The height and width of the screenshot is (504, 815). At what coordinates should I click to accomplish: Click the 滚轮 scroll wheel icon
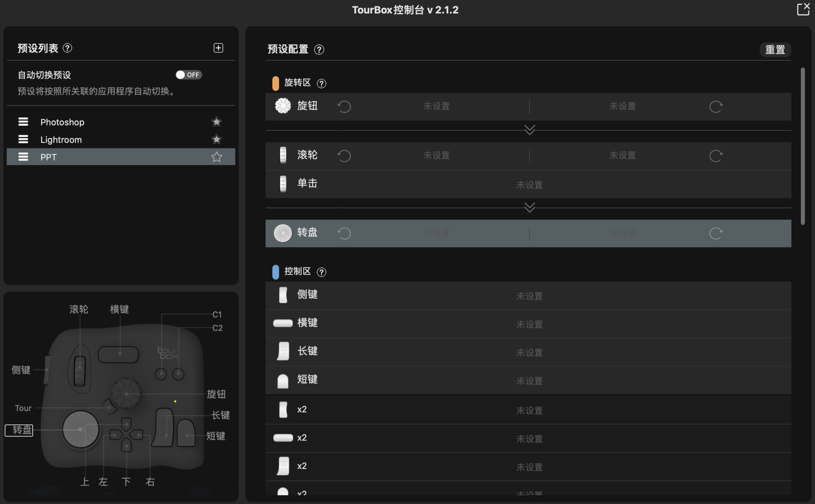pos(283,155)
